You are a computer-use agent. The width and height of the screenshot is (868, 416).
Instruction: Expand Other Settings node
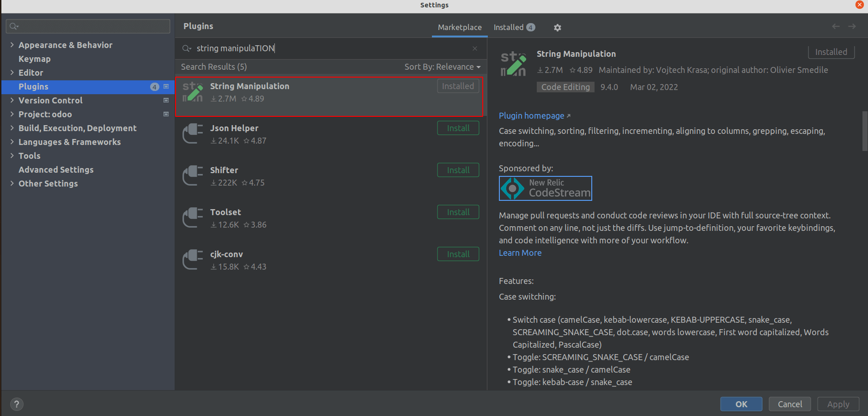(12, 183)
